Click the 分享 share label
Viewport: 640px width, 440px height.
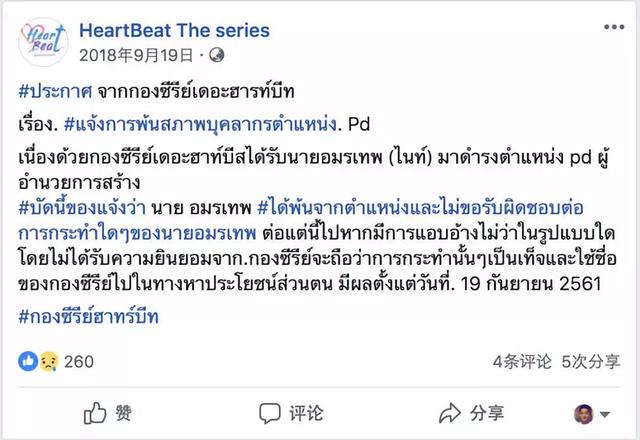coord(487,412)
